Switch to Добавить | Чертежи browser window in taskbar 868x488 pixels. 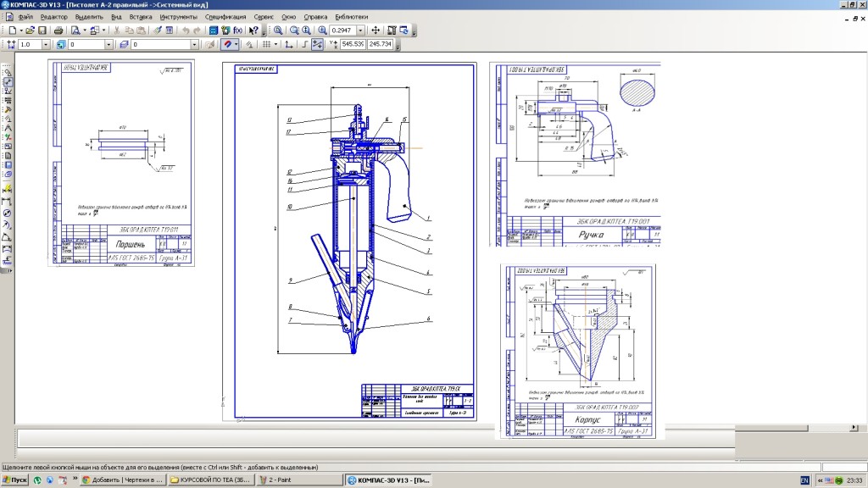click(124, 480)
